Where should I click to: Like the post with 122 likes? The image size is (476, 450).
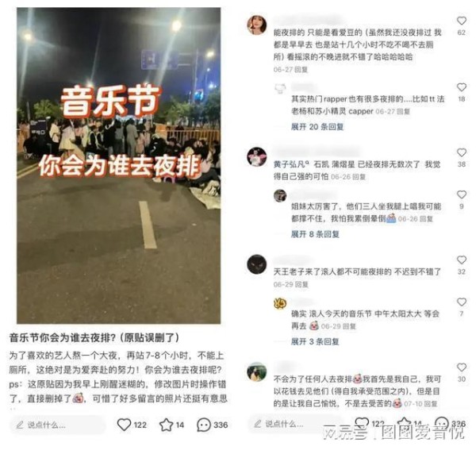tap(124, 425)
